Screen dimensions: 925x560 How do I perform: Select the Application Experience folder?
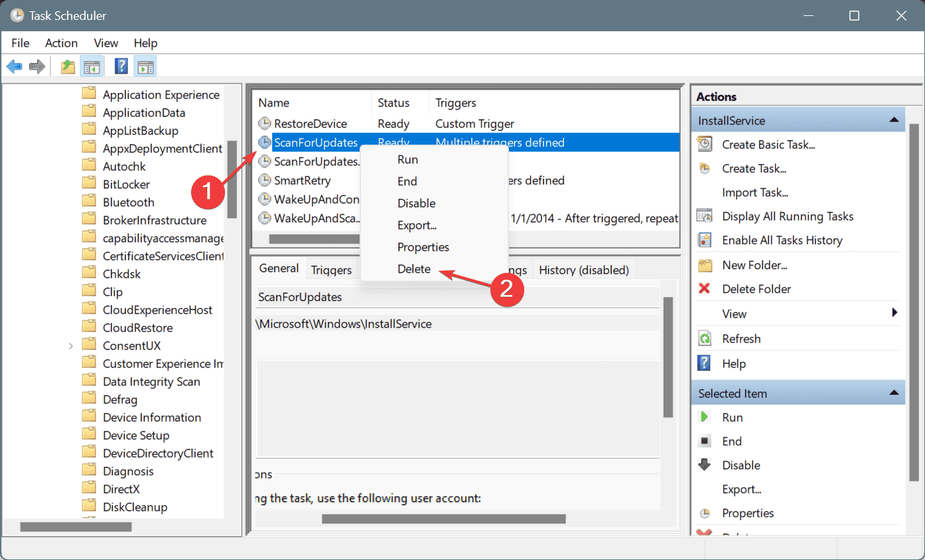(x=161, y=94)
